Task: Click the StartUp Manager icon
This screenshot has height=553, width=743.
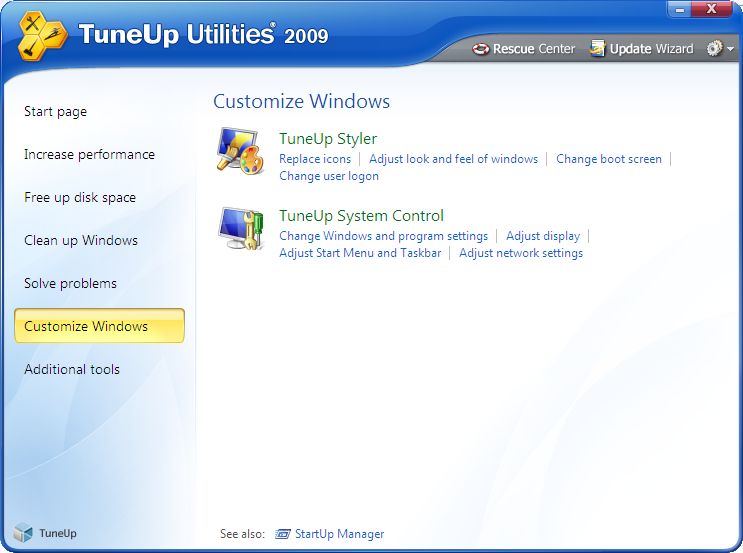Action: click(282, 534)
